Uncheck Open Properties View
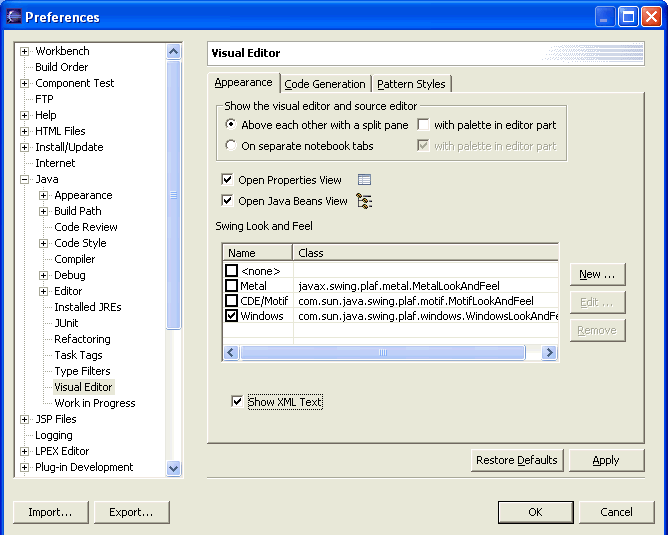 (x=228, y=181)
